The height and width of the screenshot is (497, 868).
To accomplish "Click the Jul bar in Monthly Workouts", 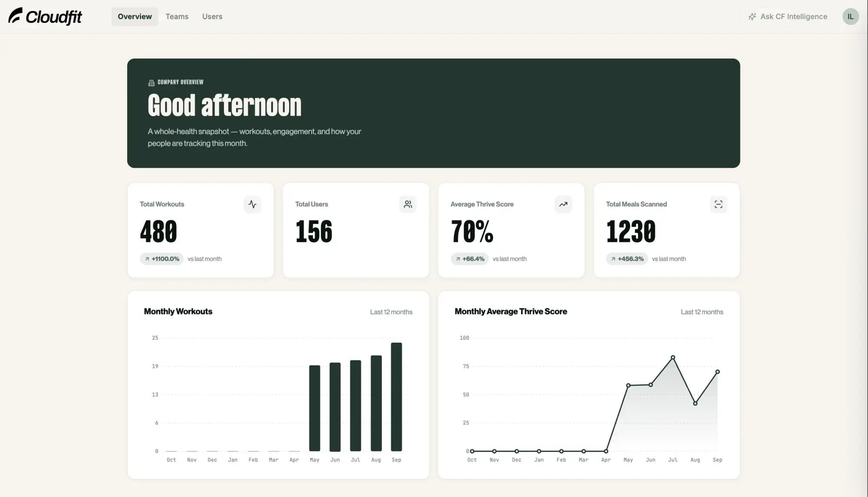I will pyautogui.click(x=355, y=405).
